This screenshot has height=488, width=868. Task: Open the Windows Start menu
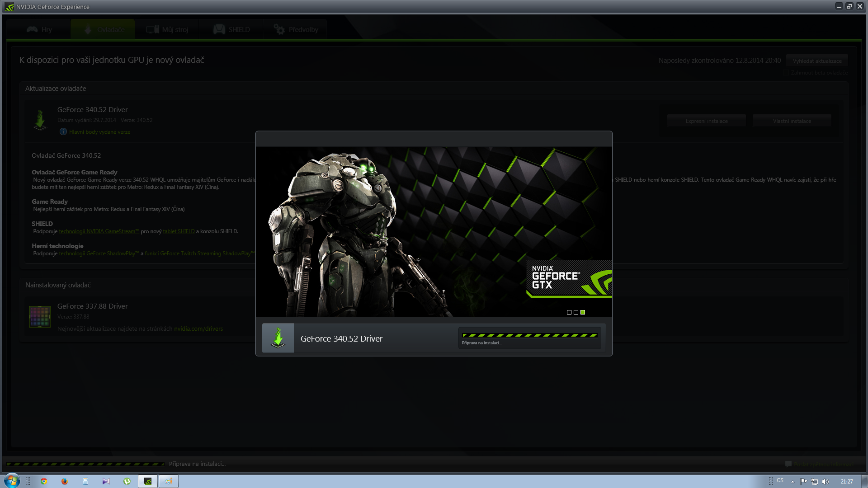point(12,481)
